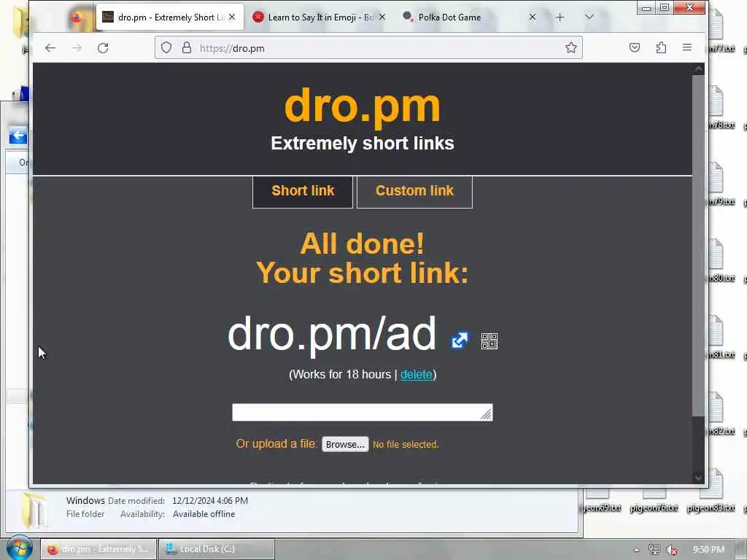Viewport: 747px width, 560px height.
Task: Show the QR code for the short link
Action: [489, 341]
